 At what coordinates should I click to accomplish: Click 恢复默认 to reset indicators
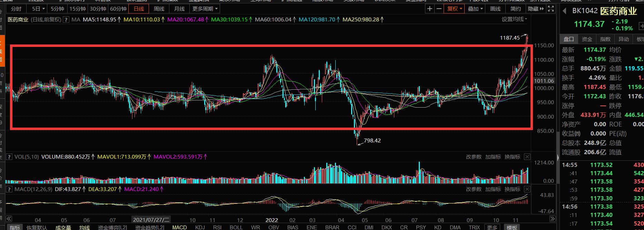pyautogui.click(x=37, y=227)
